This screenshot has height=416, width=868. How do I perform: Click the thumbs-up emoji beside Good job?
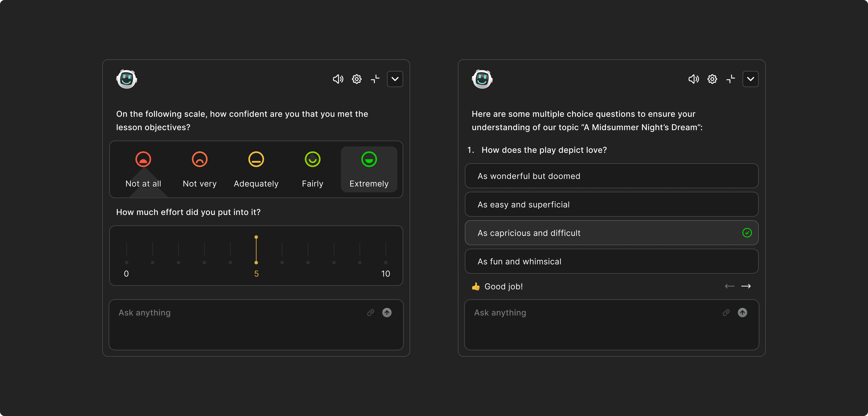[x=476, y=287]
